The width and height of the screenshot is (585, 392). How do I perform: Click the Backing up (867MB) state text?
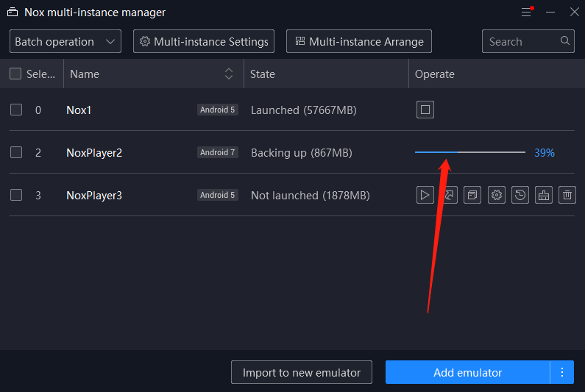point(302,153)
